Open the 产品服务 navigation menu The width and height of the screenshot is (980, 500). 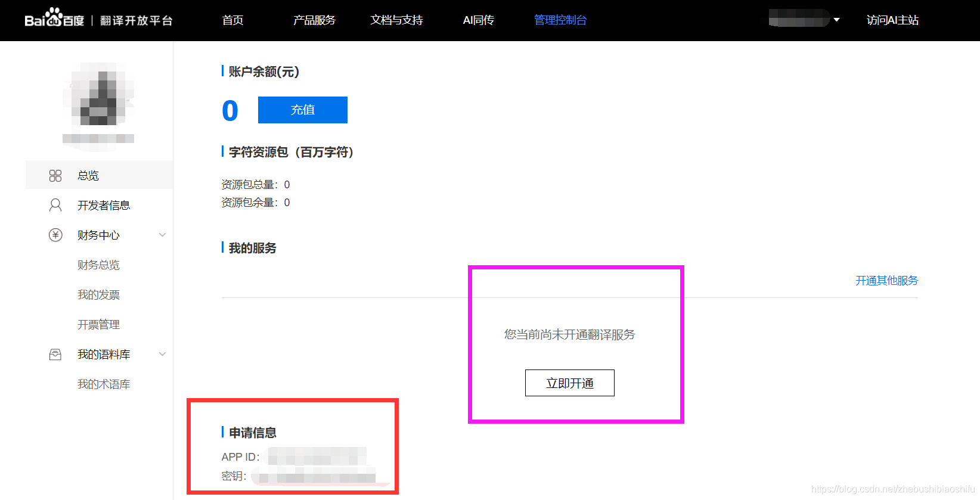click(314, 20)
